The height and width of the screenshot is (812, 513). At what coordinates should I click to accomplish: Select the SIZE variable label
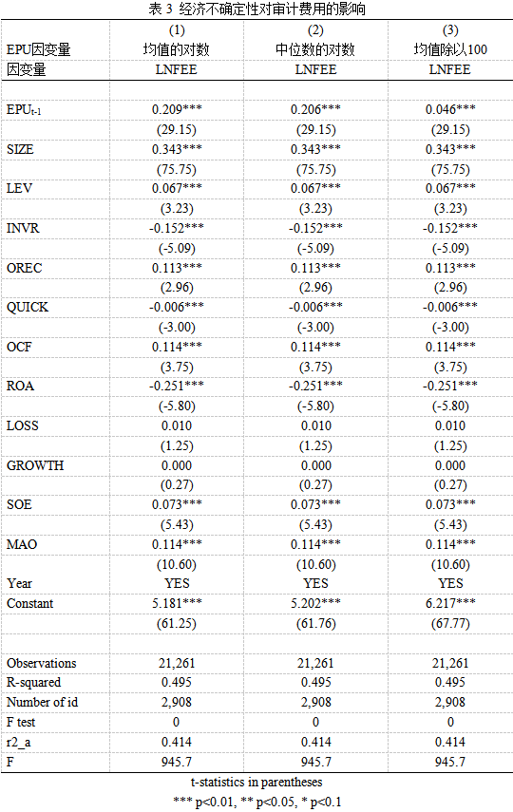(x=20, y=150)
